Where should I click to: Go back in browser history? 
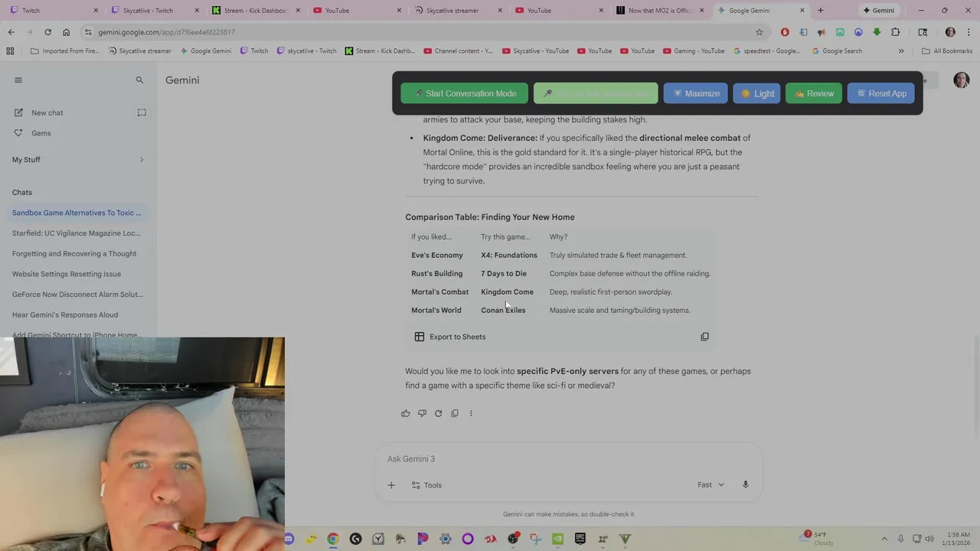pos(11,32)
